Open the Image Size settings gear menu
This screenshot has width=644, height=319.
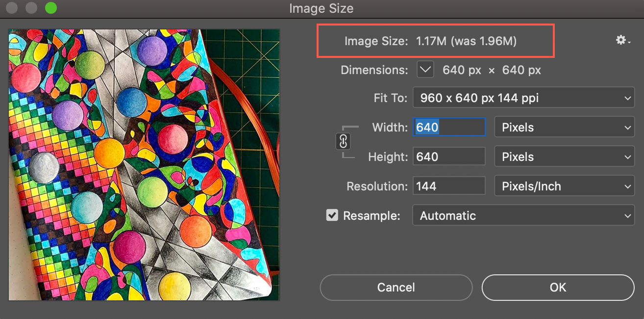(620, 41)
